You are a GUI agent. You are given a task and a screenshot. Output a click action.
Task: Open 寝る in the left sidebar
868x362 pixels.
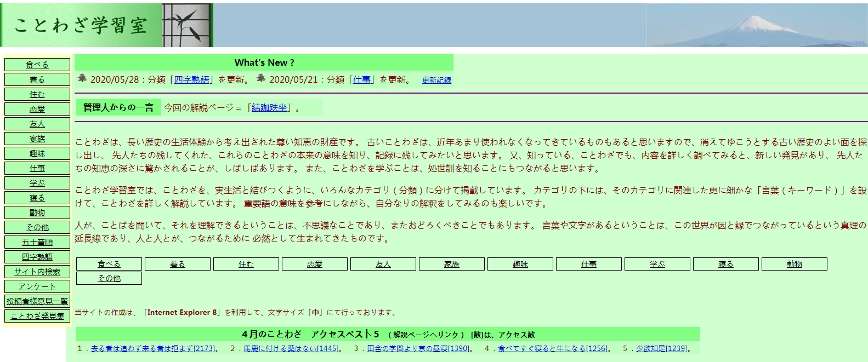click(37, 198)
